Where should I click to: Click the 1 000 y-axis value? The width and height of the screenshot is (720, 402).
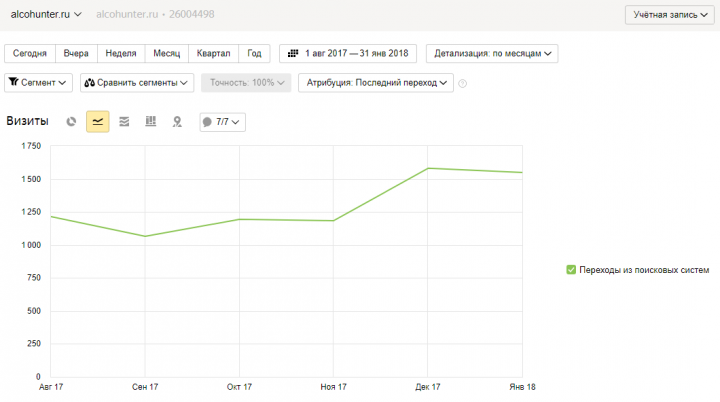[x=31, y=245]
